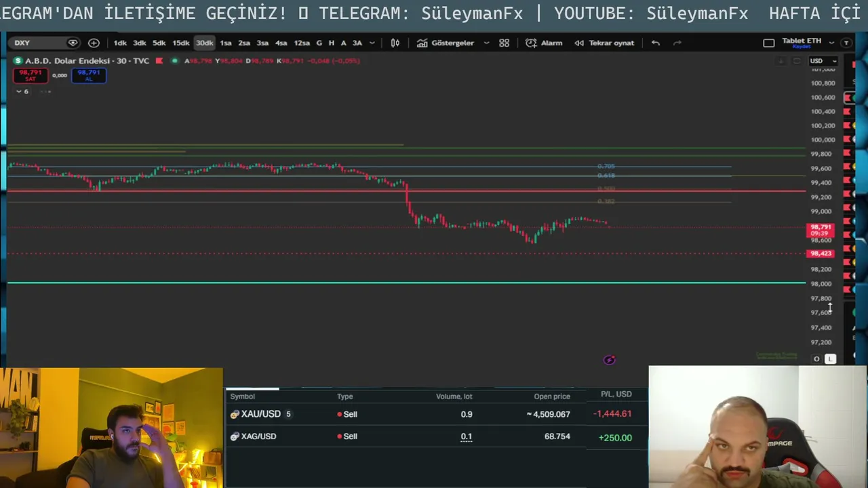Toggle the eye icon beside DXY
This screenshot has height=488, width=868.
tap(73, 43)
